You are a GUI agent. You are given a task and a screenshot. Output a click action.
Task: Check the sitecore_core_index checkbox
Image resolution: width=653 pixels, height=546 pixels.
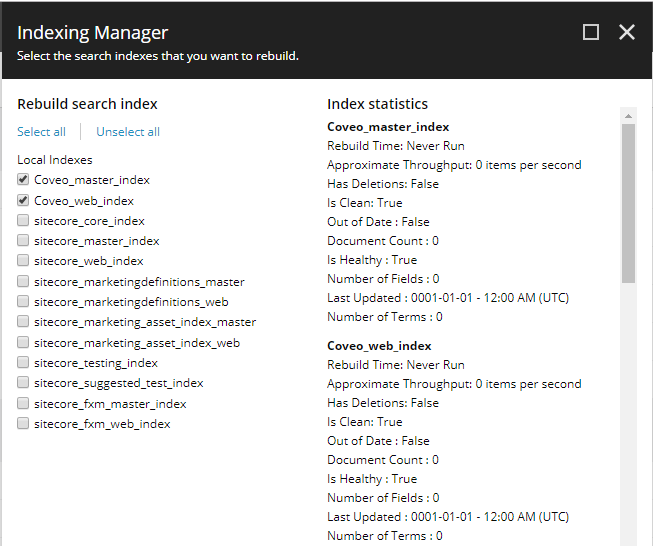point(23,220)
